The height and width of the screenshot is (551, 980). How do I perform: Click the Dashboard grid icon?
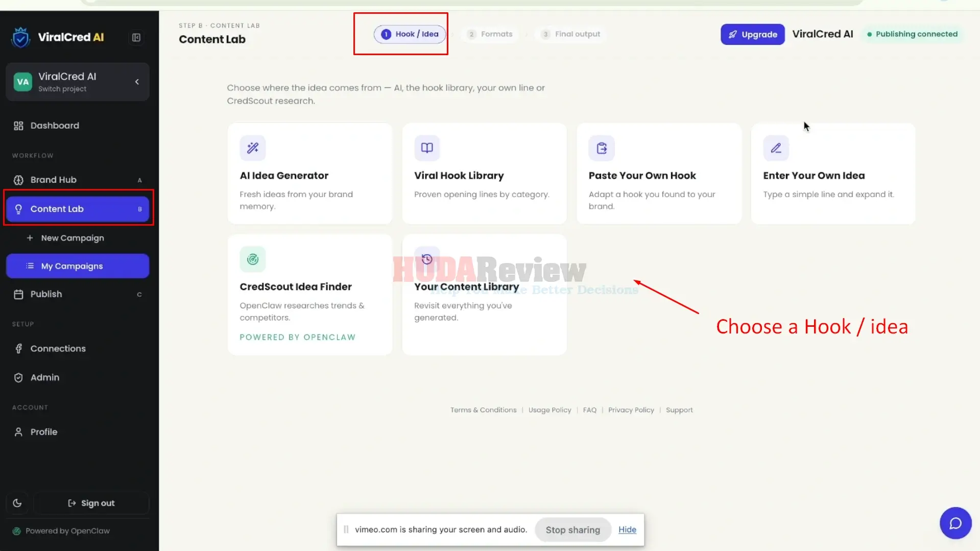[x=18, y=126]
